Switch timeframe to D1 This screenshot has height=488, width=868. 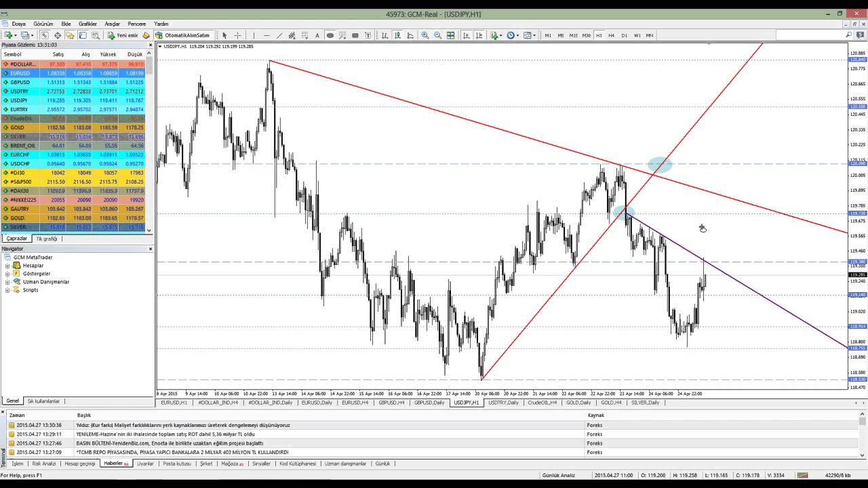point(624,35)
